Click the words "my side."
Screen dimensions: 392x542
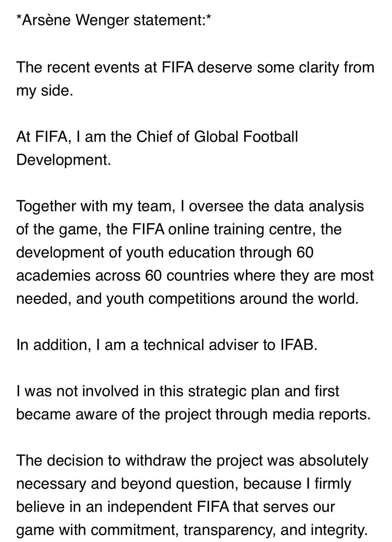click(45, 91)
